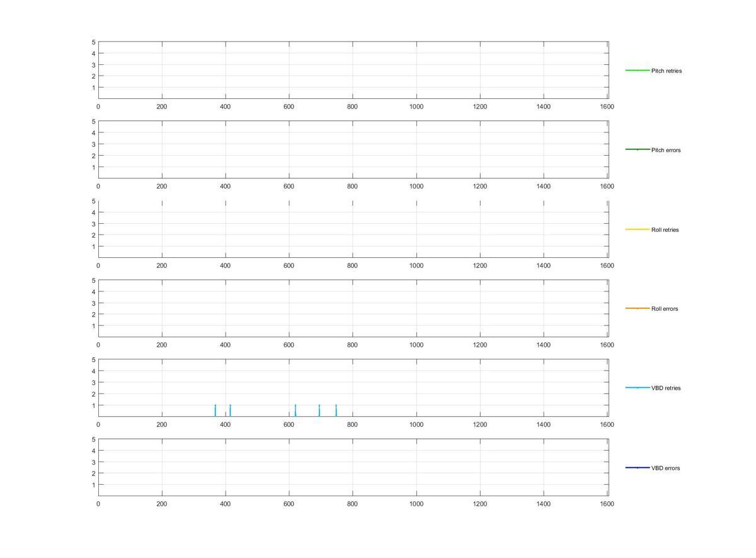Pick the VBD retries spike near x=620
This screenshot has width=756, height=558.
pos(295,410)
